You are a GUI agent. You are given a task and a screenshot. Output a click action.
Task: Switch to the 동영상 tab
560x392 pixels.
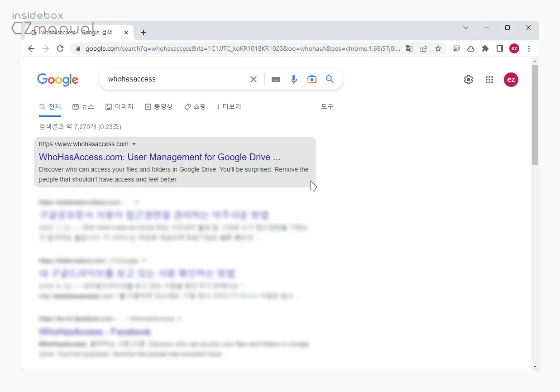point(159,107)
